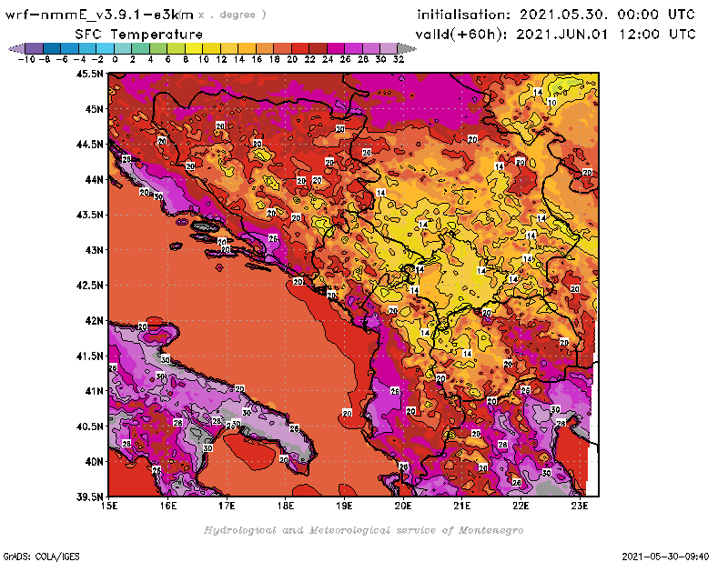Click the lavender arrow at legend's left end
Screen dimensions: 728x562
click(x=17, y=48)
